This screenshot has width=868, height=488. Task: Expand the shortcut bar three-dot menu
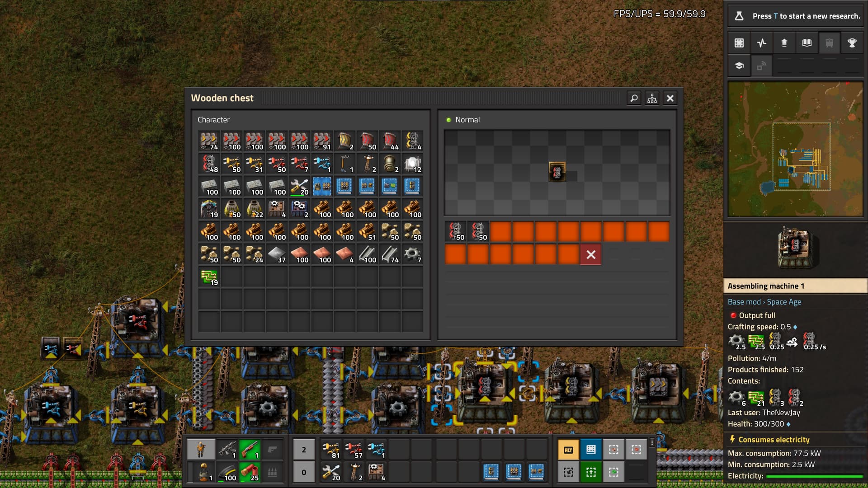[652, 443]
